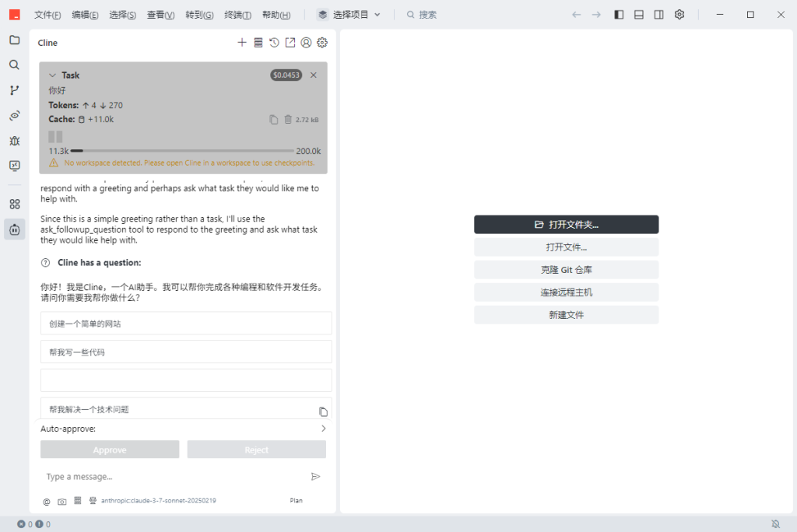The width and height of the screenshot is (797, 532).
Task: Open the 文件(F) menu
Action: [47, 15]
